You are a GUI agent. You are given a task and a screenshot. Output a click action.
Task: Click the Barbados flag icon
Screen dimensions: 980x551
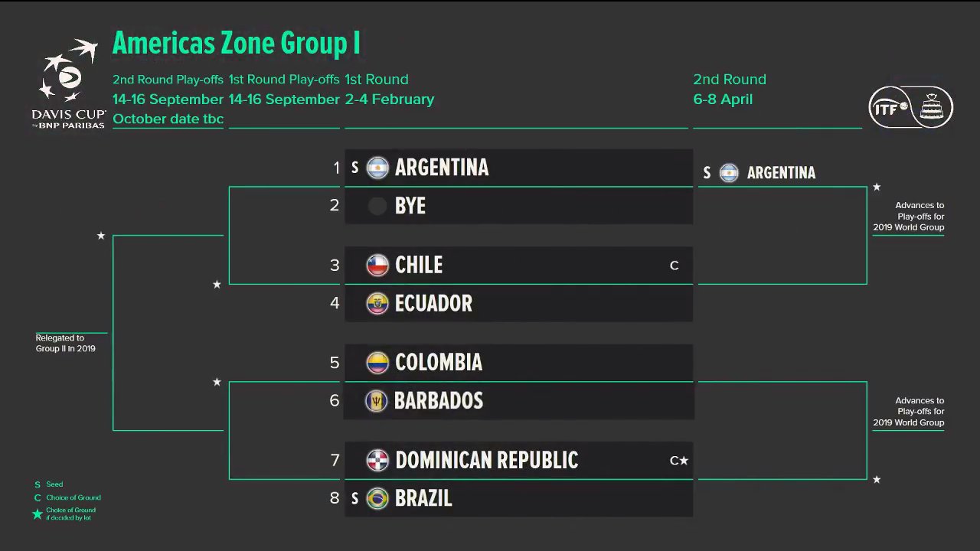point(376,401)
